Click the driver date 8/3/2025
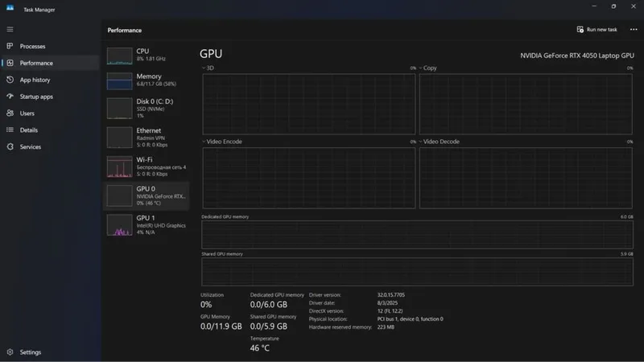This screenshot has height=362, width=644. point(387,303)
